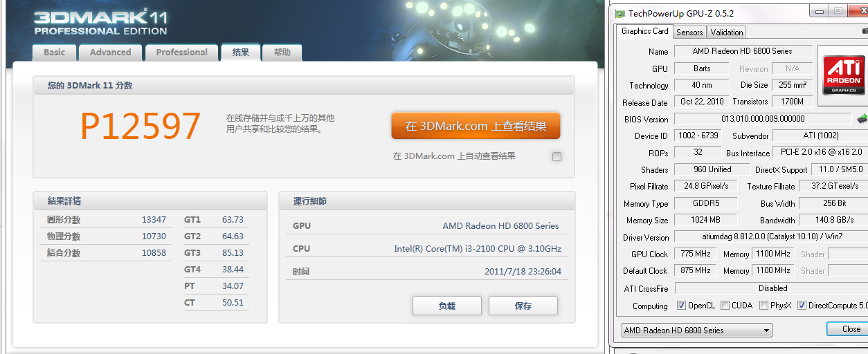Click the GT1 result 63.73
The width and height of the screenshot is (868, 354).
pos(233,220)
